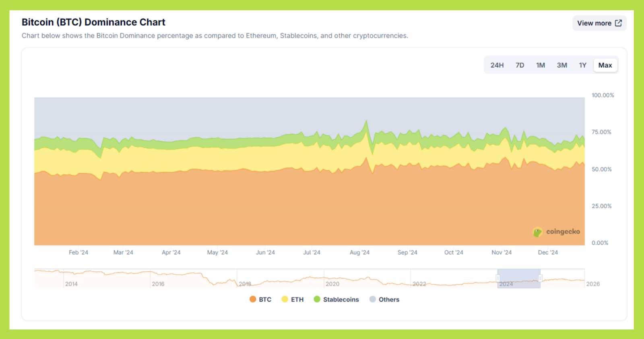Select the 1Y time range

point(582,65)
